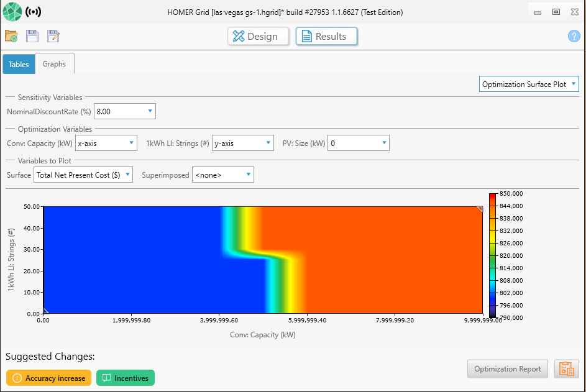Viewport: 586px width, 392px height.
Task: Switch to the Graphs tab
Action: pos(55,63)
